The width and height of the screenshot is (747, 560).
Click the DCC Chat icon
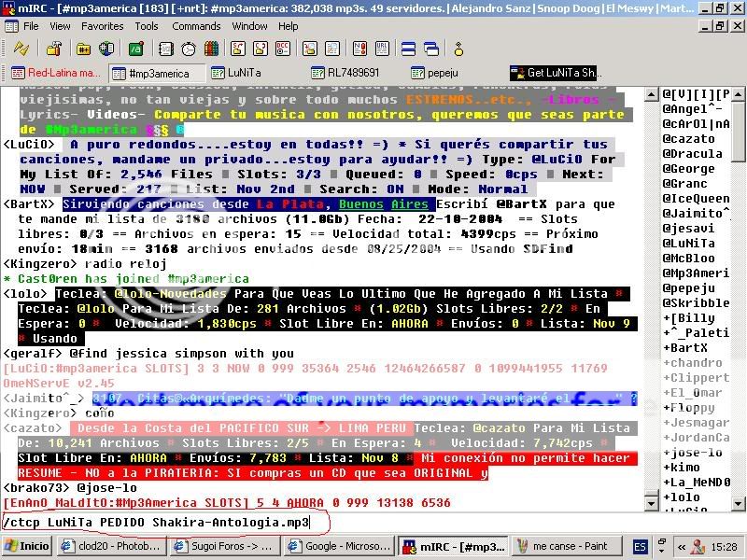261,49
